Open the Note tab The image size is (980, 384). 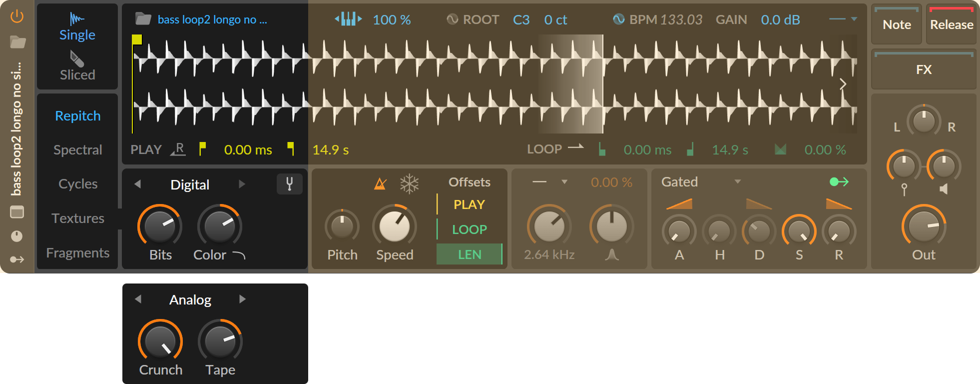(897, 24)
